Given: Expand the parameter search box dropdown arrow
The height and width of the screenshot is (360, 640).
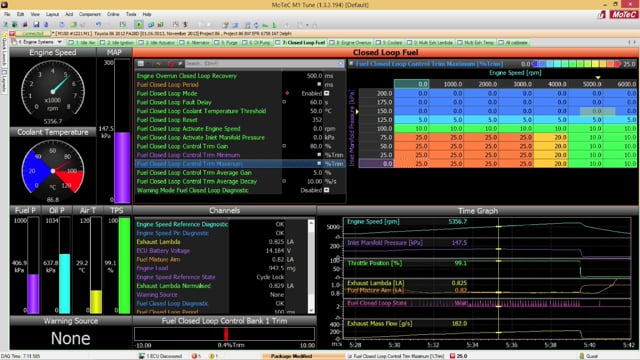Looking at the screenshot, I should click(x=340, y=64).
